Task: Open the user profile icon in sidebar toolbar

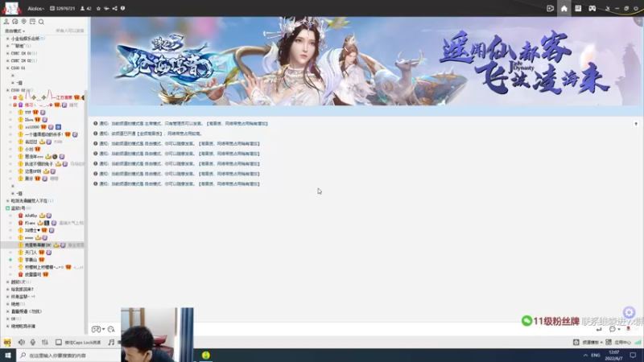Action: [6, 22]
